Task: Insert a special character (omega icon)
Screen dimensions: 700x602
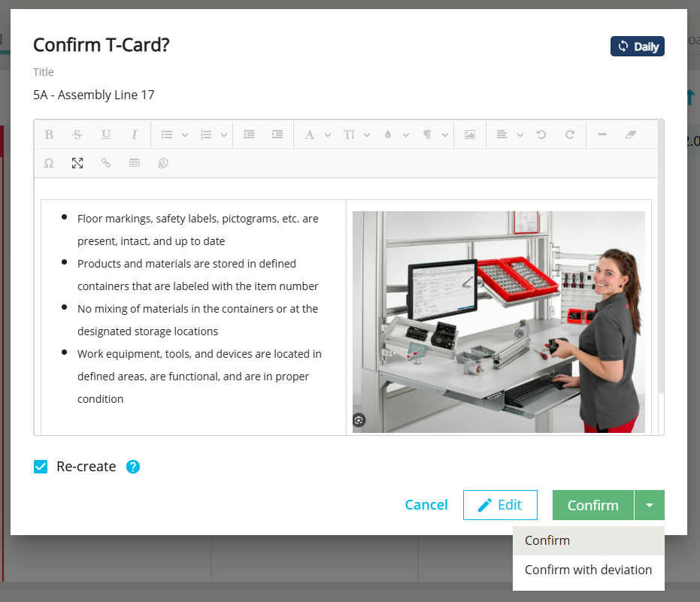Action: tap(49, 163)
